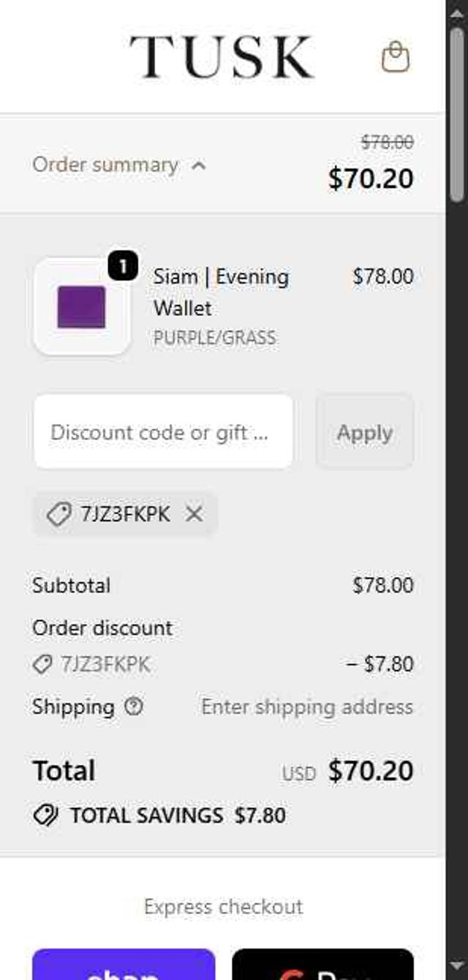This screenshot has width=468, height=980.
Task: Focus the Discount code or gift field
Action: pos(163,432)
